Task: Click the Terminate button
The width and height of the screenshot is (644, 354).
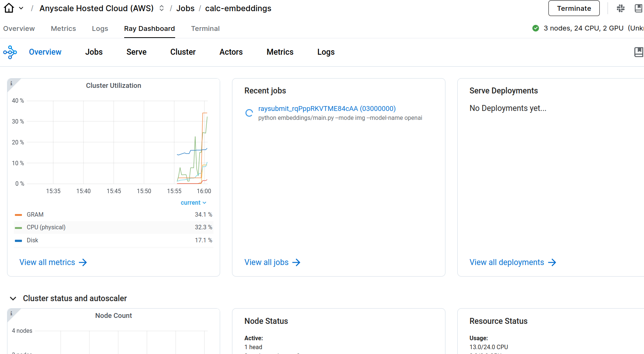Action: coord(574,8)
